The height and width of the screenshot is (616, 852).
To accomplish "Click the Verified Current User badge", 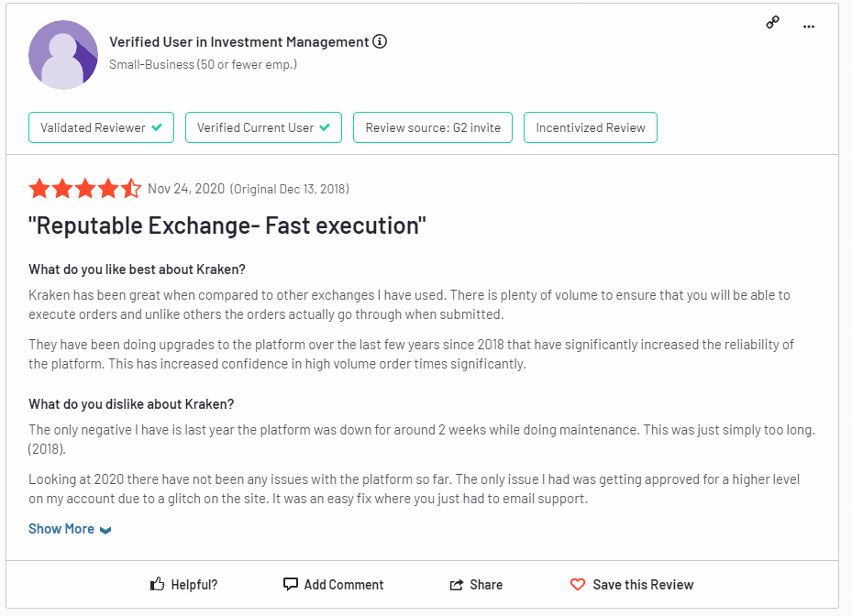I will pyautogui.click(x=263, y=127).
